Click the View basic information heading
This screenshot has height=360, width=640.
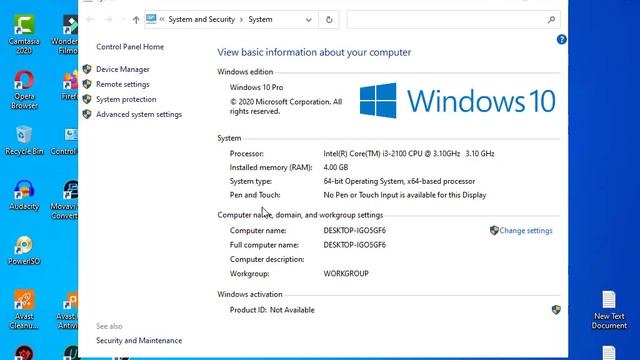coord(314,52)
